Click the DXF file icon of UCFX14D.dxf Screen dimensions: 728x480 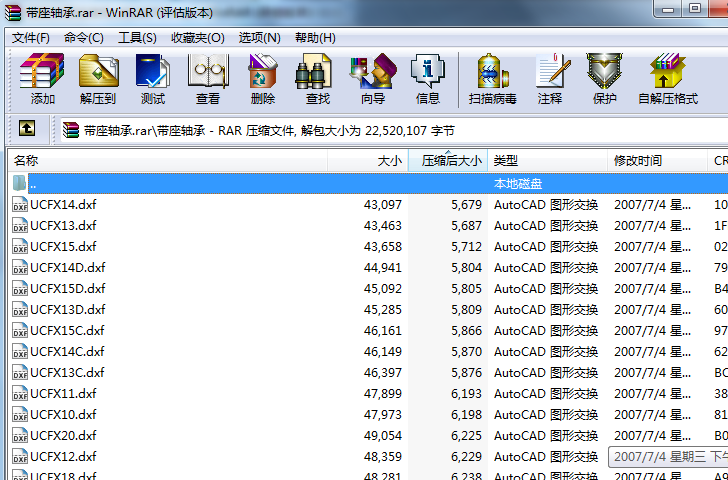tap(20, 267)
